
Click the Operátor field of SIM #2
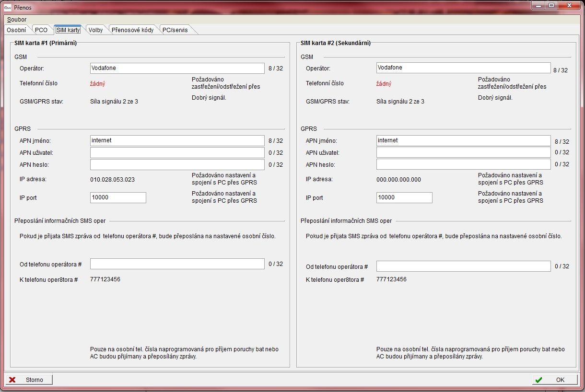[463, 68]
